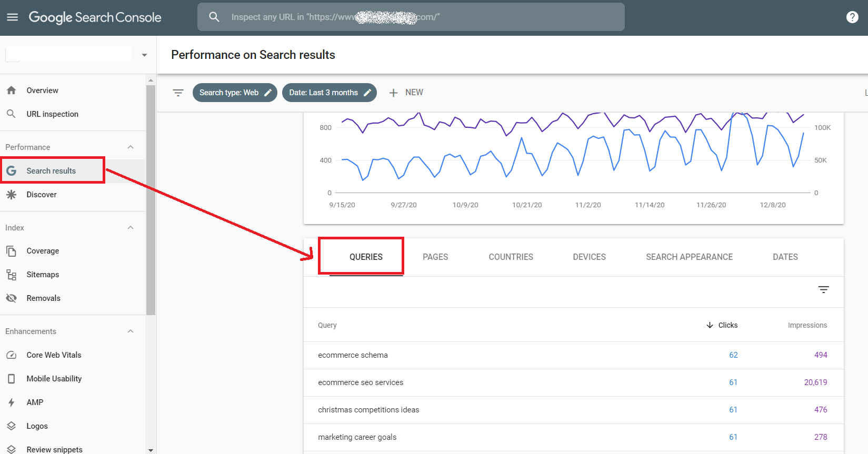Switch to the DATES tab
Image resolution: width=868 pixels, height=454 pixels.
[x=785, y=257]
